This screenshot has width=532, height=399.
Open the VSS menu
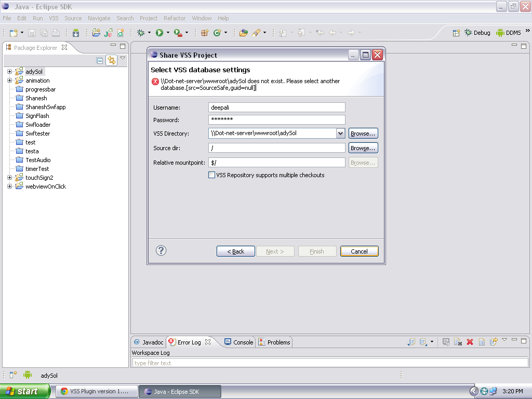pyautogui.click(x=54, y=18)
